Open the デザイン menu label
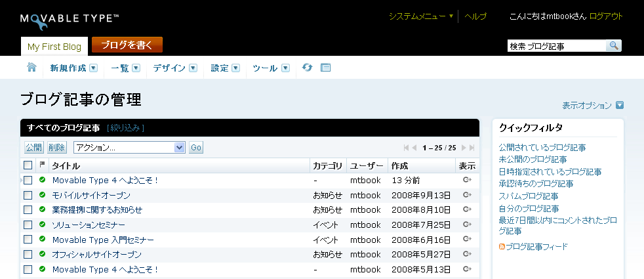Image resolution: width=644 pixels, height=279 pixels. 169,68
